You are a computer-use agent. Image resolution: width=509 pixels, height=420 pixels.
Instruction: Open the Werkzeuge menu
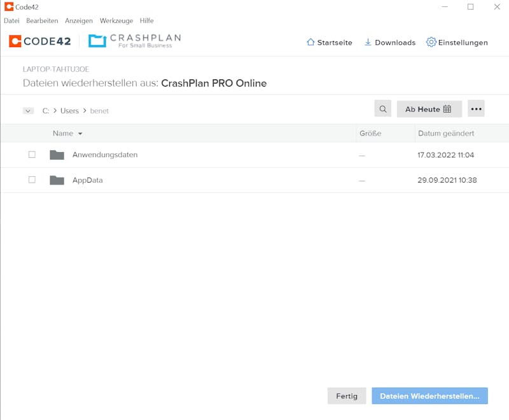point(116,21)
